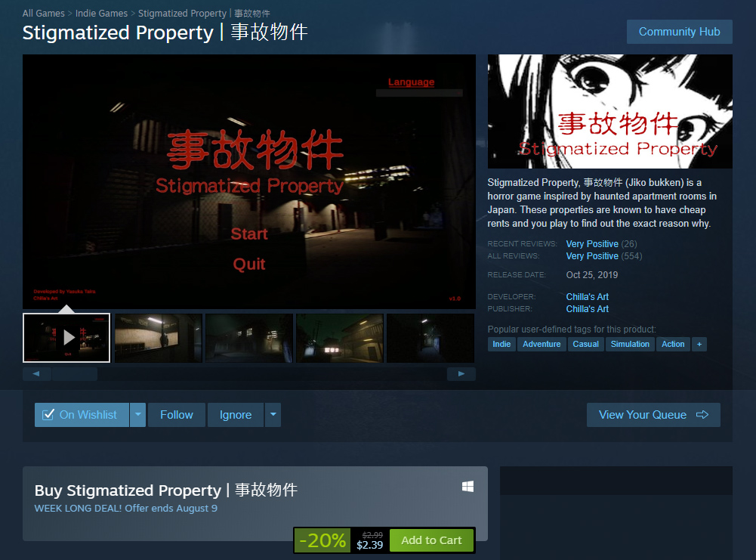Viewport: 756px width, 560px height.
Task: Play the trailer video thumbnail
Action: pyautogui.click(x=66, y=338)
